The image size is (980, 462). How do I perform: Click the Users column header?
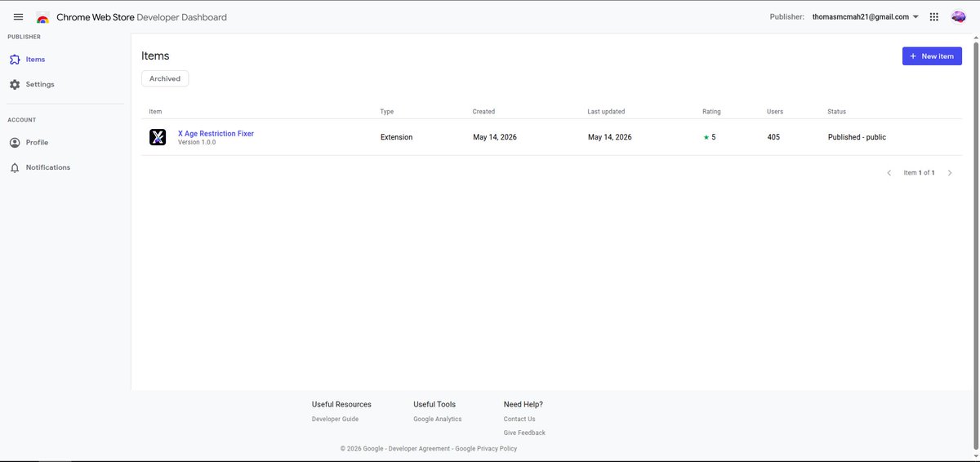(775, 112)
